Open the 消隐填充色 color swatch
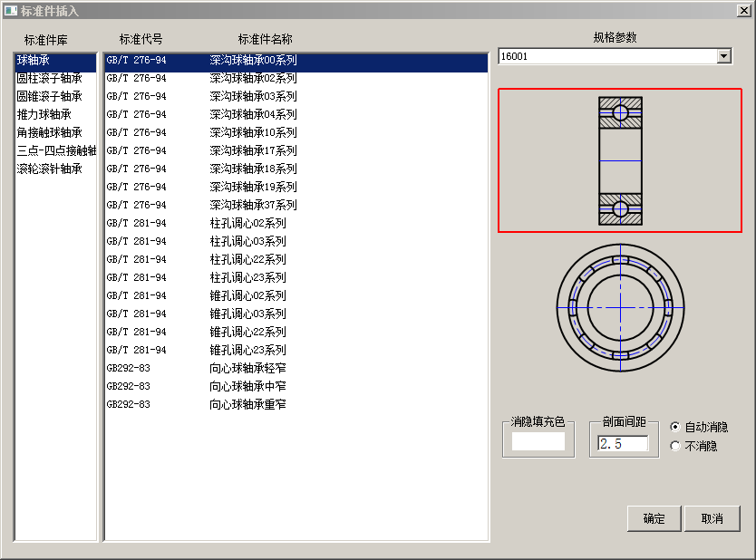 [x=538, y=441]
